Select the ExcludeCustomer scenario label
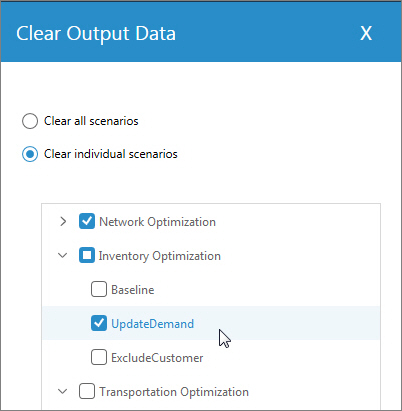Screen dimensions: 402x411 [x=157, y=358]
